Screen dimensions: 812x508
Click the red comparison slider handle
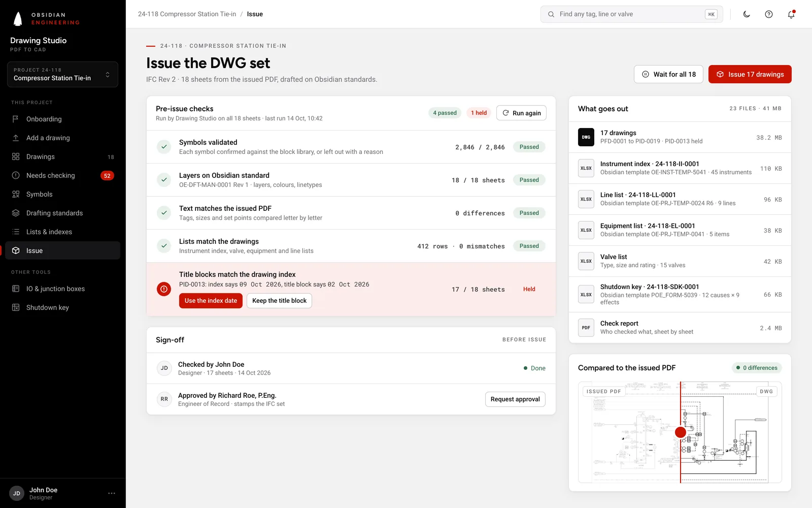[x=681, y=432]
